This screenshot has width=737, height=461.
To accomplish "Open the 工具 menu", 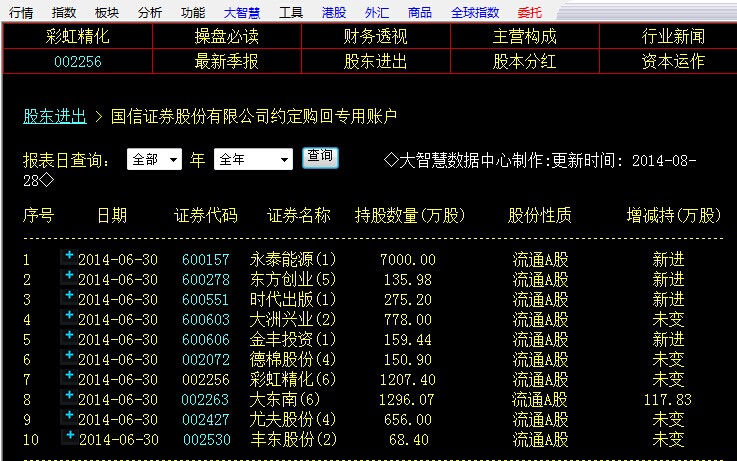I will [x=290, y=12].
